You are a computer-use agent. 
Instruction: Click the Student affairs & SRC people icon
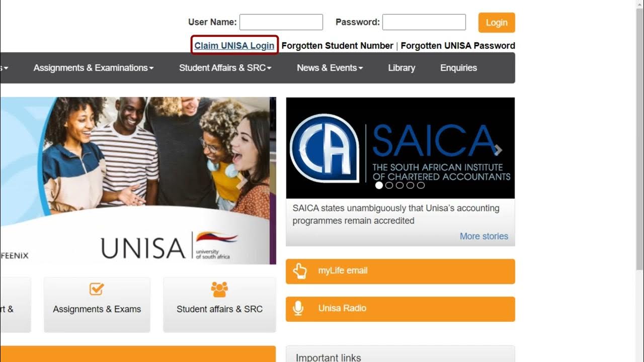[219, 289]
